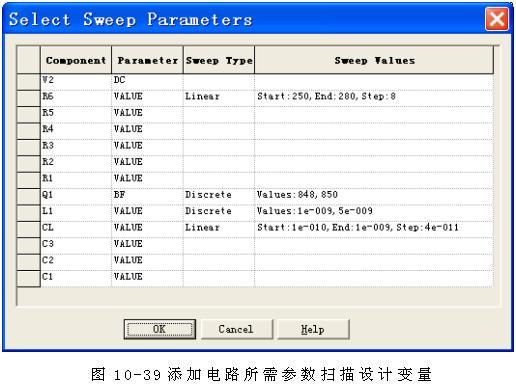Edit sweep values Start:250 End:280 for R6

[374, 98]
